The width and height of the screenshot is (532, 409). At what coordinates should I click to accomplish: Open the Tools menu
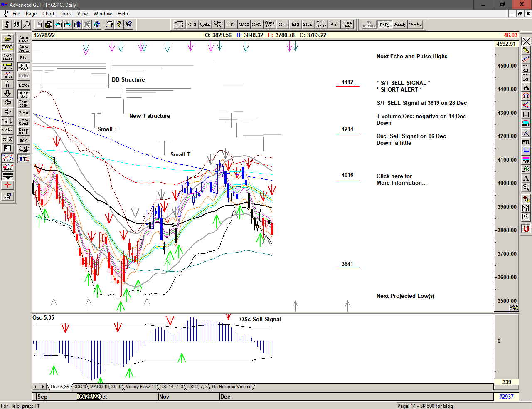[66, 14]
